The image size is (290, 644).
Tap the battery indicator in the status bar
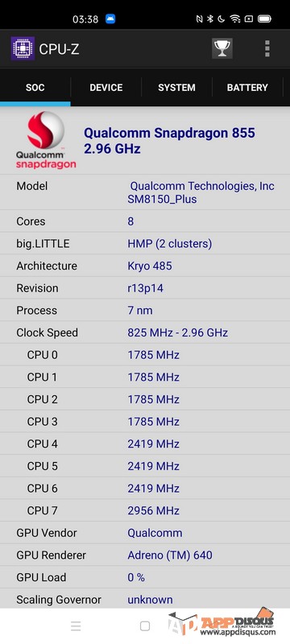pos(264,19)
